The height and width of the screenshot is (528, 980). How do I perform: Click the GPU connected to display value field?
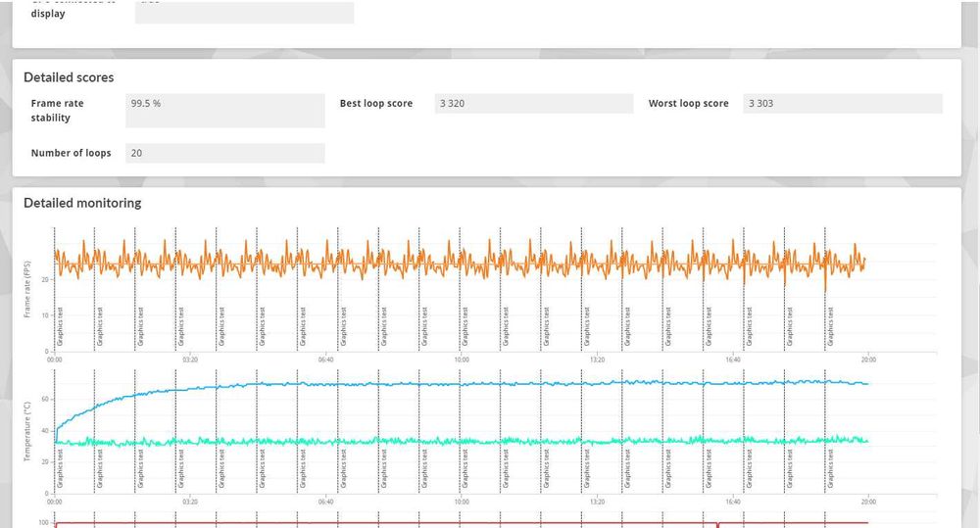[244, 12]
